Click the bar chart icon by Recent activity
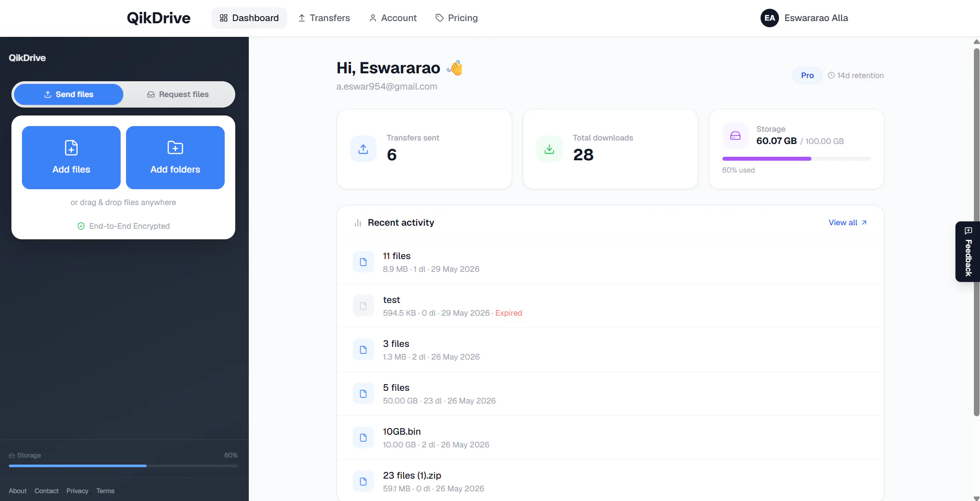The width and height of the screenshot is (980, 501). pyautogui.click(x=358, y=223)
